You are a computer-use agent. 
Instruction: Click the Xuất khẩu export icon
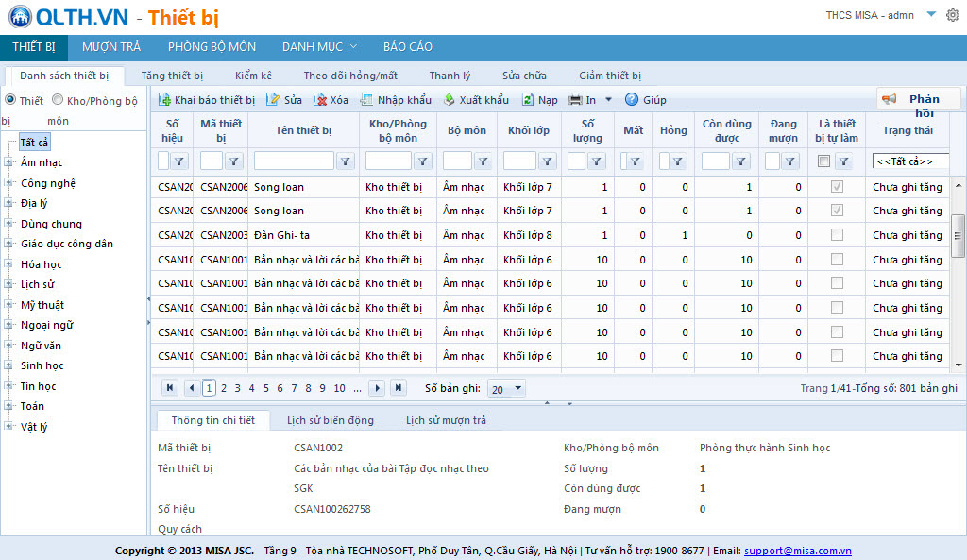coord(449,100)
